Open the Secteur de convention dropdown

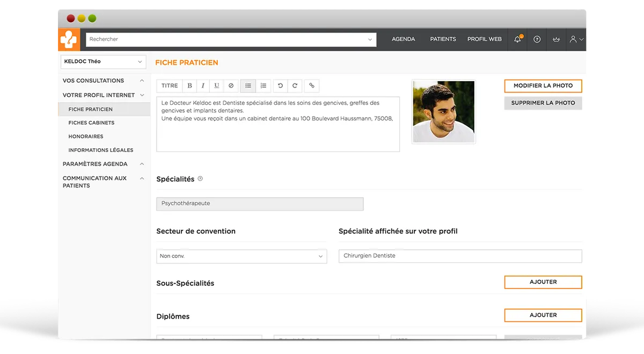pyautogui.click(x=241, y=256)
